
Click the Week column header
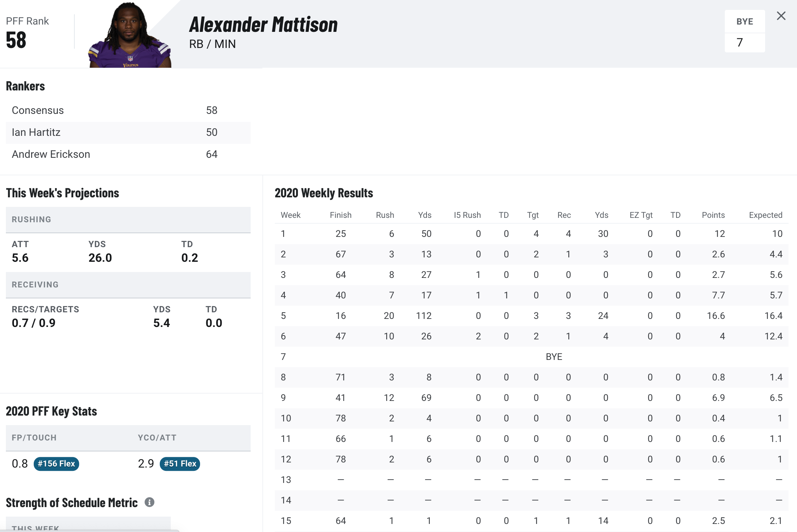point(290,215)
